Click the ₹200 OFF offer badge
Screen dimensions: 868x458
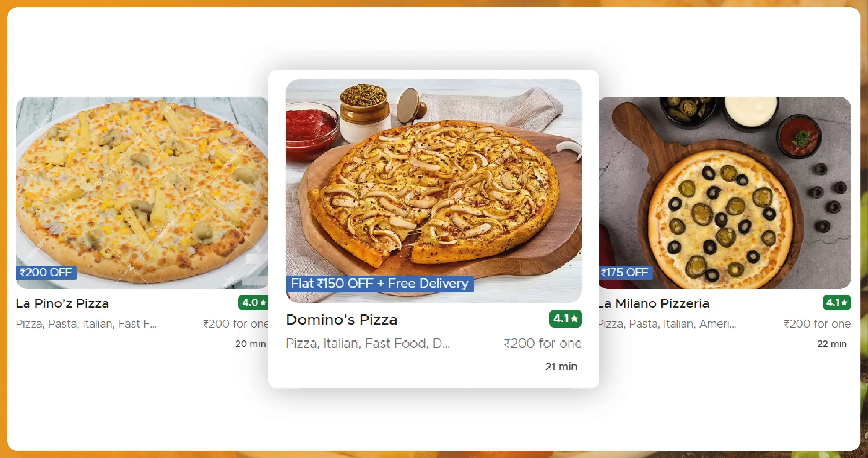tap(46, 273)
